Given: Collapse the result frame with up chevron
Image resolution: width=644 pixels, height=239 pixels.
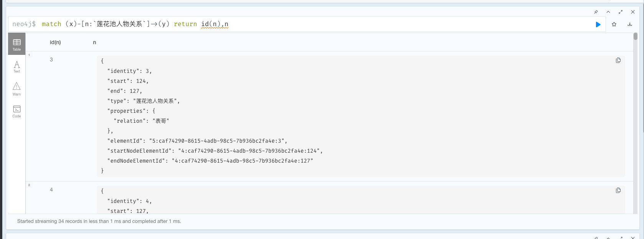Looking at the screenshot, I should [608, 12].
